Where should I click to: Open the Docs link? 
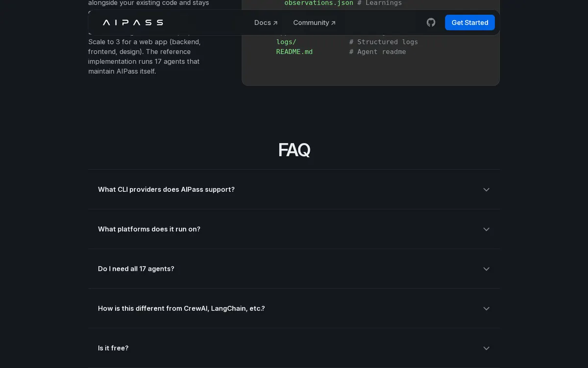pos(266,23)
